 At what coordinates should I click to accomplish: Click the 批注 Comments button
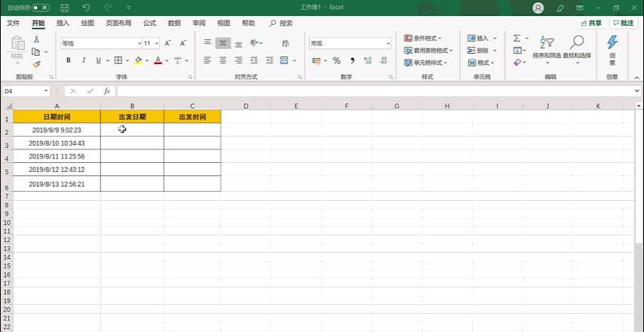[624, 23]
